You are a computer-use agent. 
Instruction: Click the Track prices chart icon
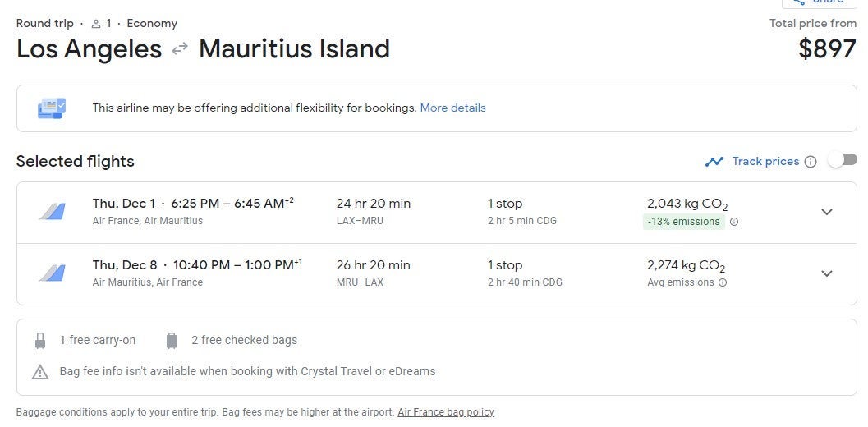[714, 162]
